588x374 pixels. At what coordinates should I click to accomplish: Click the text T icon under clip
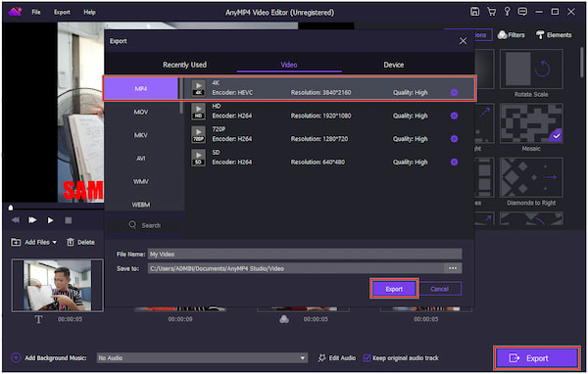pyautogui.click(x=38, y=319)
